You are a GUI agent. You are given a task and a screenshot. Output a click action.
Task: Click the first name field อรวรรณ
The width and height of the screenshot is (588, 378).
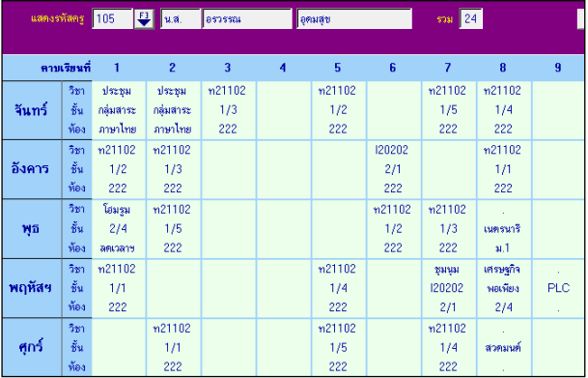(x=247, y=18)
